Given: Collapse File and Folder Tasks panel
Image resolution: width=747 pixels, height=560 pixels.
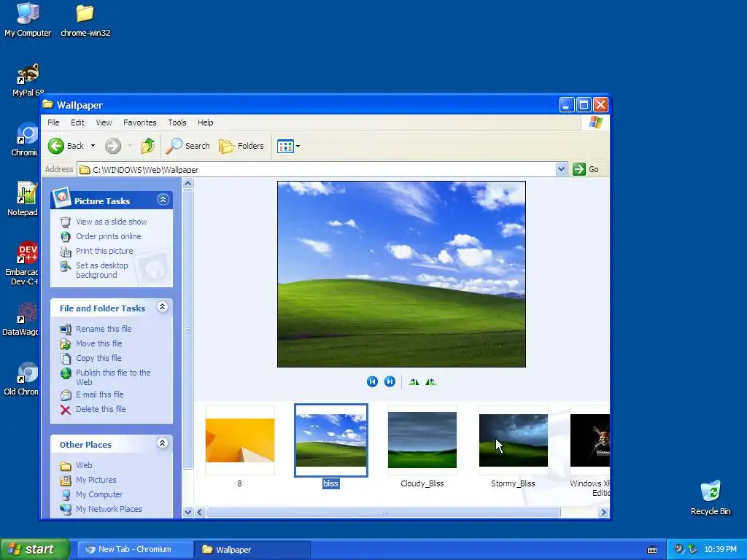Looking at the screenshot, I should coord(163,307).
